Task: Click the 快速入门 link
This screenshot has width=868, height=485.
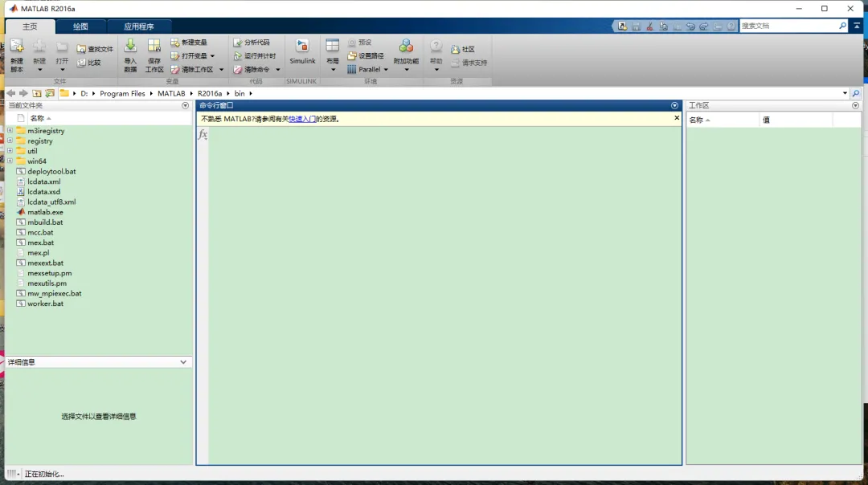Action: click(x=302, y=119)
